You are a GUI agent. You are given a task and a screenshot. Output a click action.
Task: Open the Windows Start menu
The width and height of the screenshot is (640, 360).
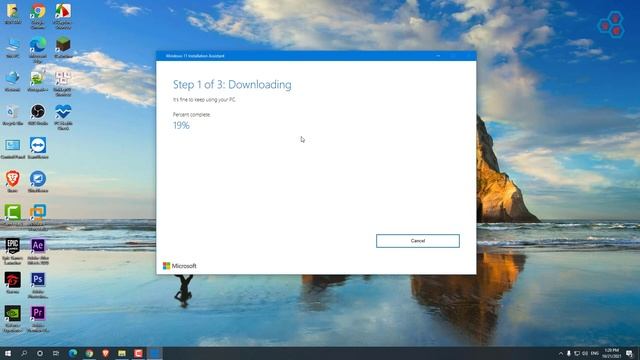pyautogui.click(x=8, y=353)
